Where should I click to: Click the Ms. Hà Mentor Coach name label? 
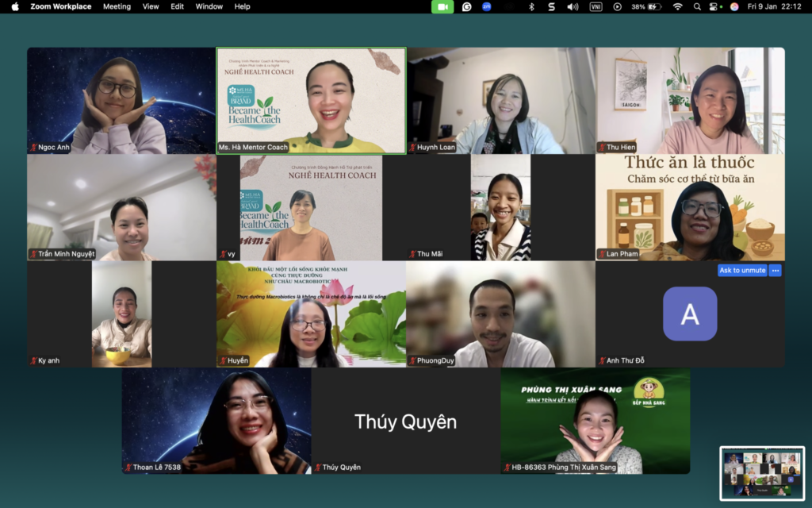click(x=253, y=147)
